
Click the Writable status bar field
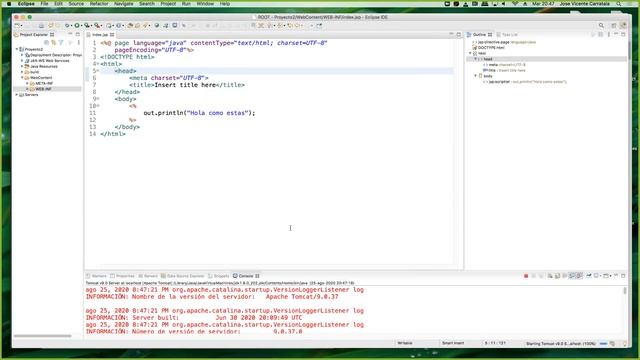405,343
